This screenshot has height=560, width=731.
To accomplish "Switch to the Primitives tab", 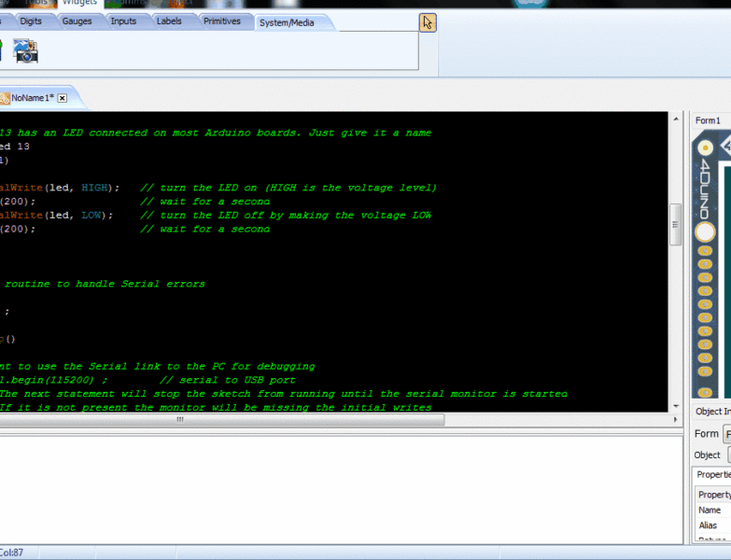I will (221, 21).
